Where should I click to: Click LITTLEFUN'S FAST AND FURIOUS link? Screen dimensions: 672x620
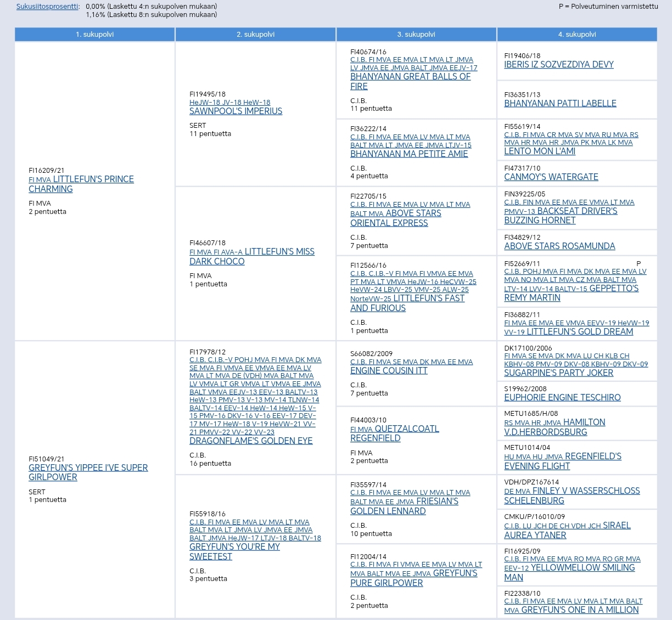click(429, 298)
